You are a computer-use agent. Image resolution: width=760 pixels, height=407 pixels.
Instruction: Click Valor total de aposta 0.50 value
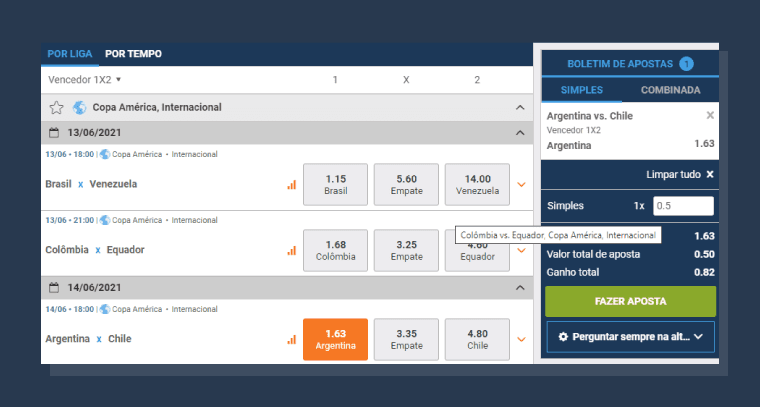coord(704,254)
